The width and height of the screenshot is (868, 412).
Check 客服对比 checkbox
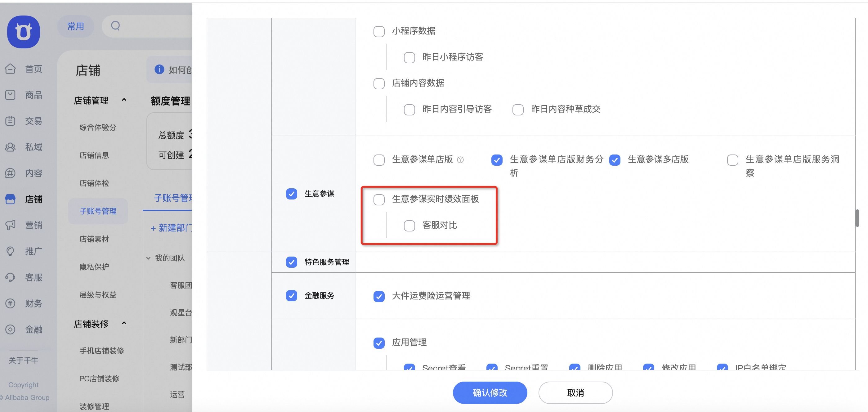(409, 225)
